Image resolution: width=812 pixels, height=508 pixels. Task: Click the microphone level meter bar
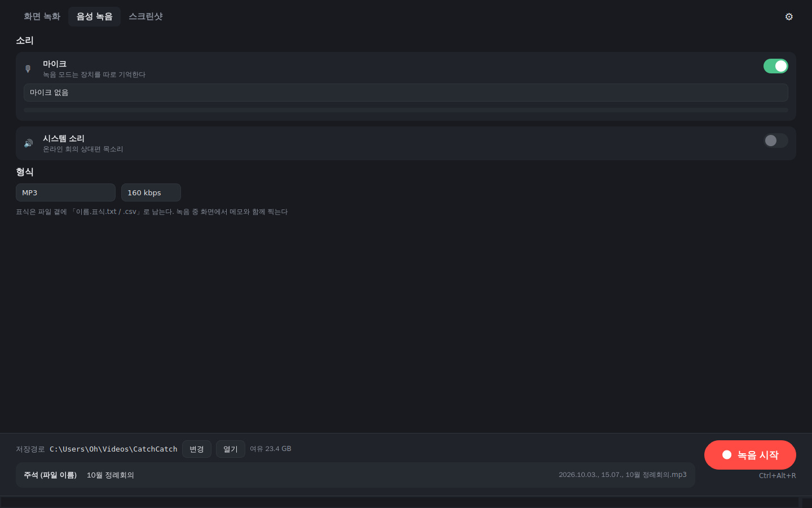pos(406,110)
